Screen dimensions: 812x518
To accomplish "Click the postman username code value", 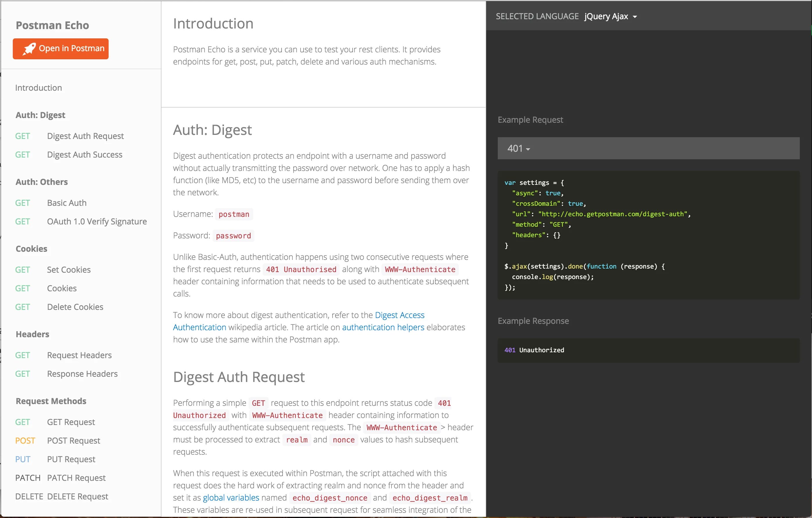I will point(234,214).
